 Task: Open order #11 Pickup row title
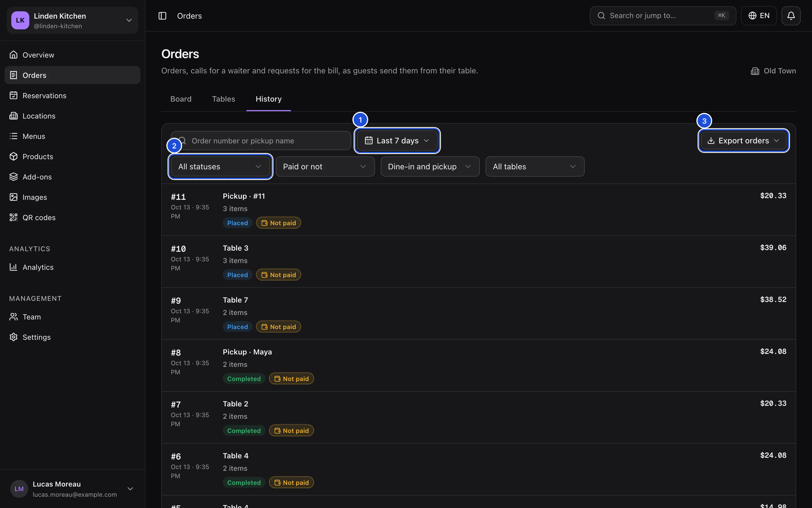[x=244, y=196]
